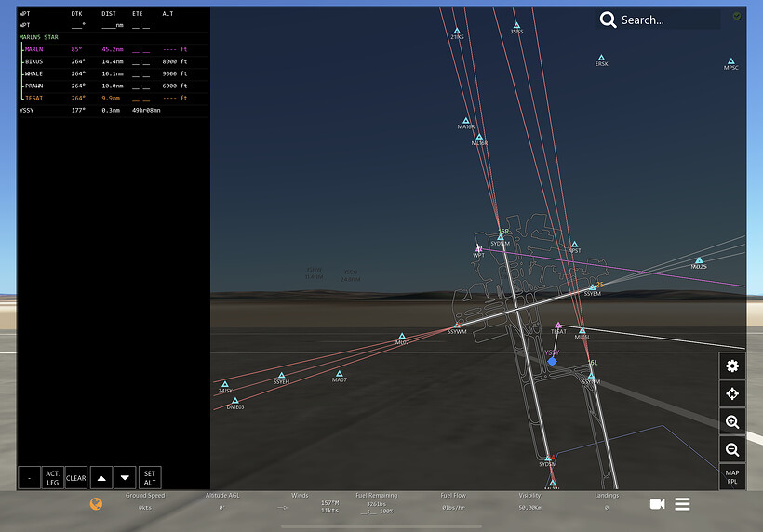Tap the Fuel Flow status readout

click(x=453, y=501)
